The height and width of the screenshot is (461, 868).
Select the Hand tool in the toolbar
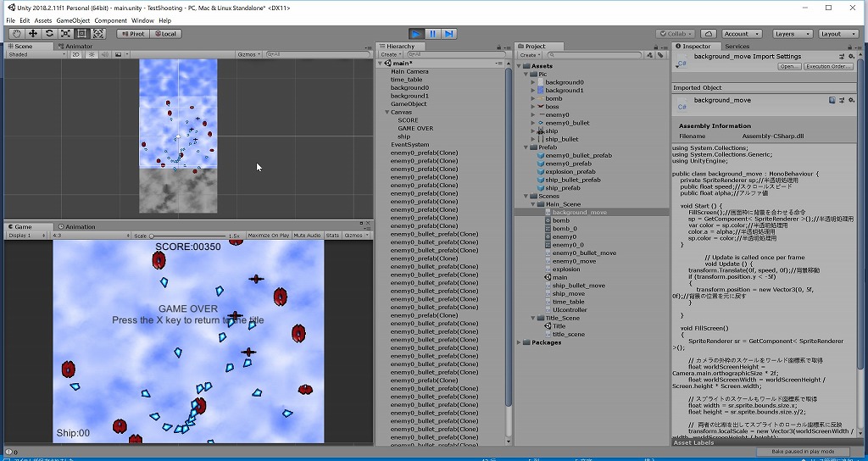click(x=17, y=34)
